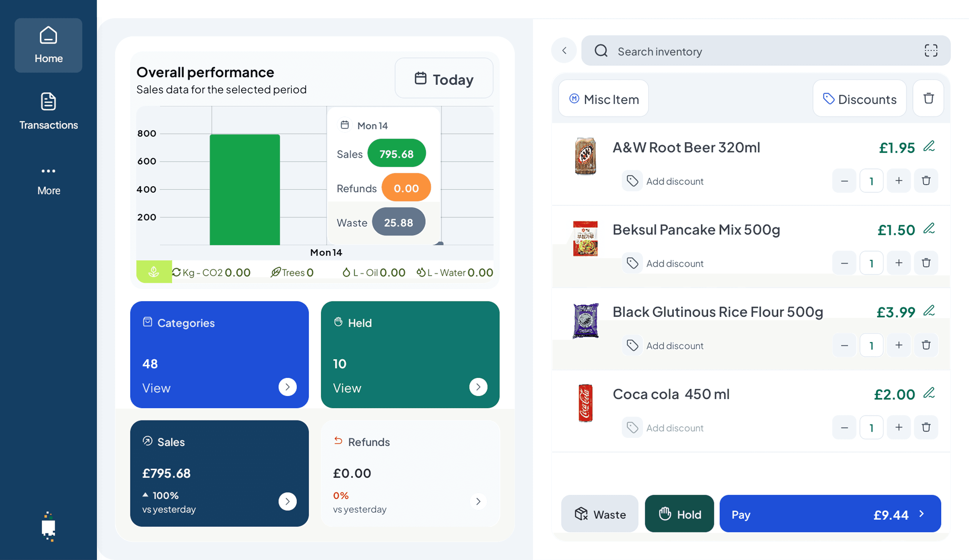Increase the Coca cola quantity
The height and width of the screenshot is (560, 969).
coord(899,427)
